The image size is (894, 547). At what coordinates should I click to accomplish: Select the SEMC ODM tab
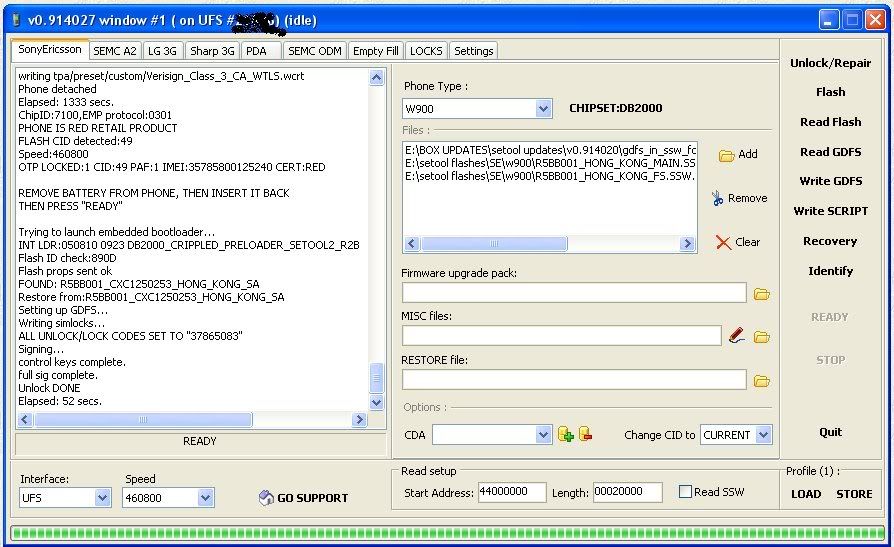(315, 51)
